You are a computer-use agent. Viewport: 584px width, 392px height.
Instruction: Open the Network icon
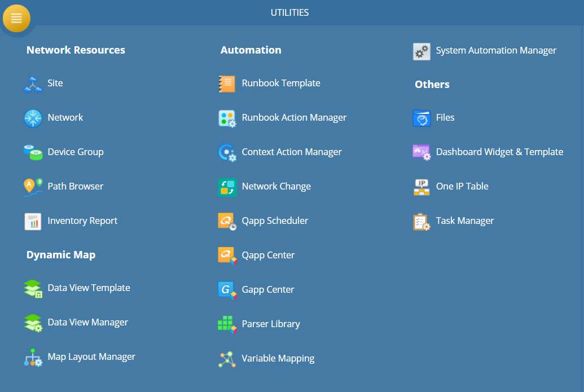pyautogui.click(x=33, y=118)
